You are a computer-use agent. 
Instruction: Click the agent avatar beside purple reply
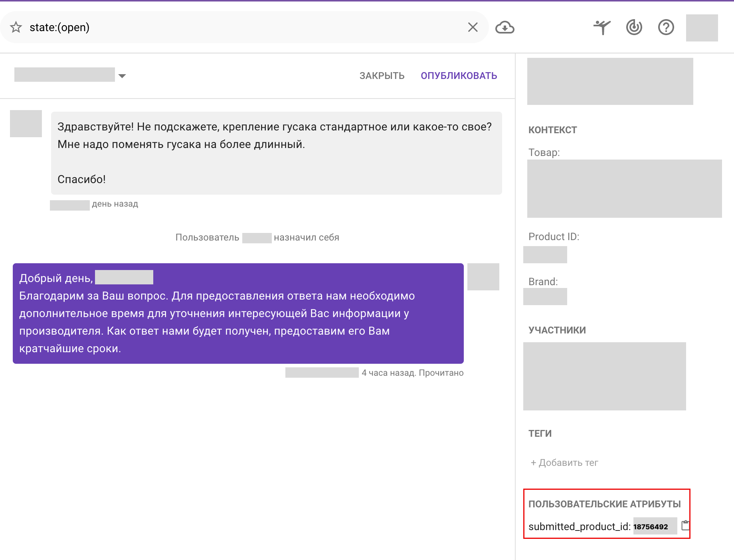pyautogui.click(x=483, y=277)
